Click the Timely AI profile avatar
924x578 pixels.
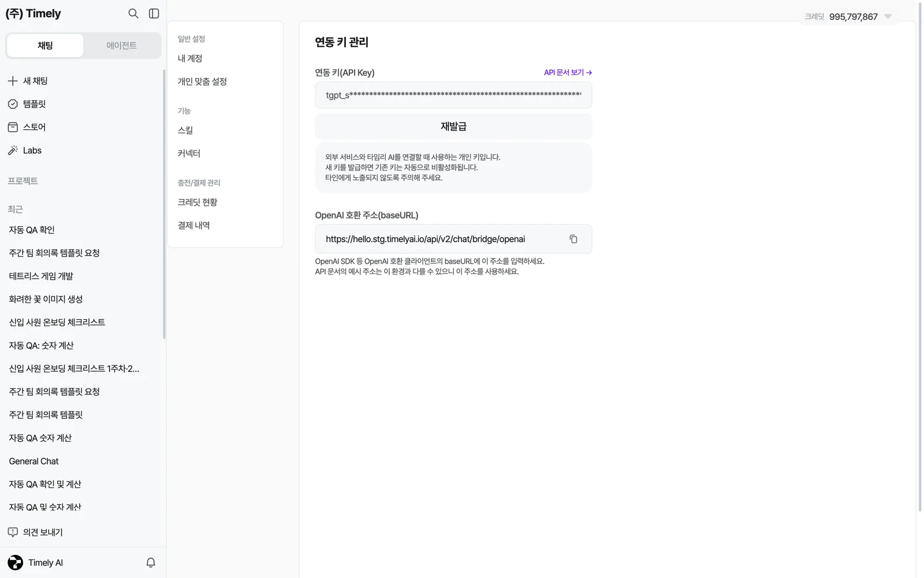(16, 562)
